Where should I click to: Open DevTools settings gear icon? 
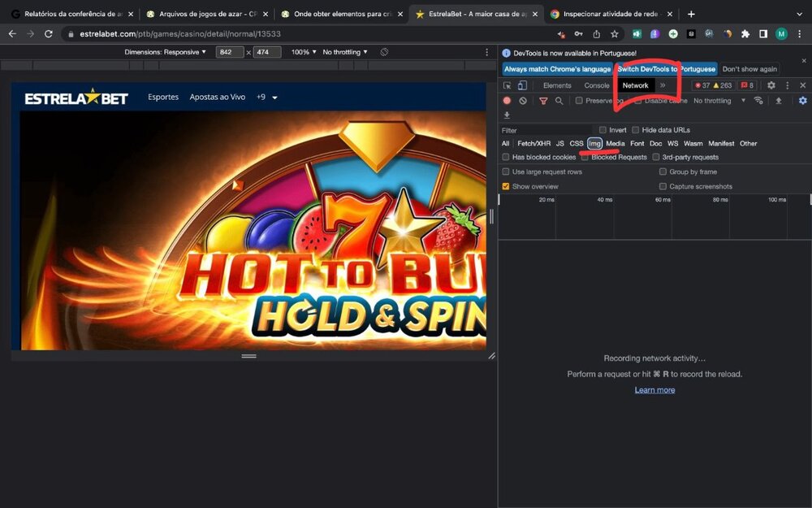pyautogui.click(x=771, y=85)
